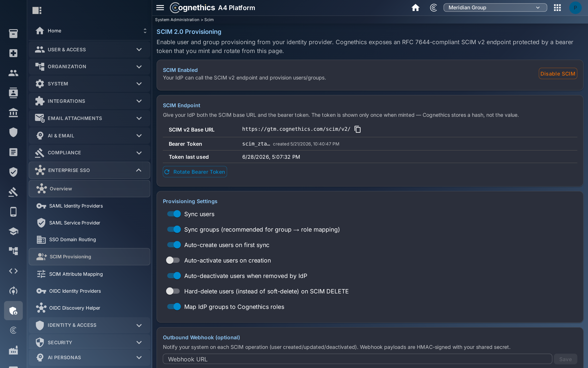Viewport: 588px width, 368px height.
Task: Enable Auto-activate users on creation
Action: (173, 260)
